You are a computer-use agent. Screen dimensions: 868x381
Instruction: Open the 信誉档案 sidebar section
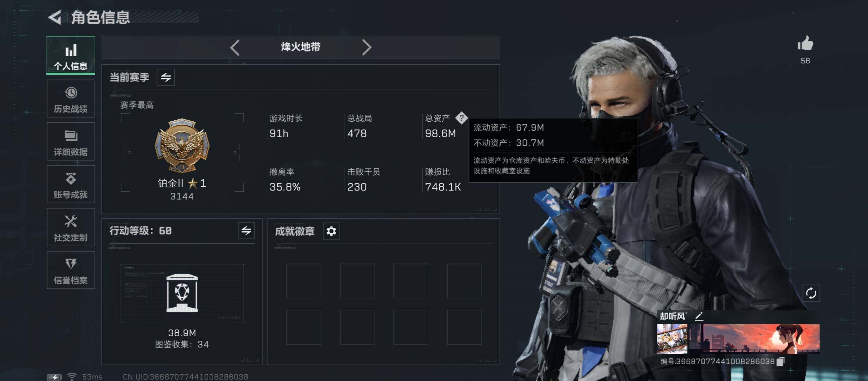click(x=71, y=270)
